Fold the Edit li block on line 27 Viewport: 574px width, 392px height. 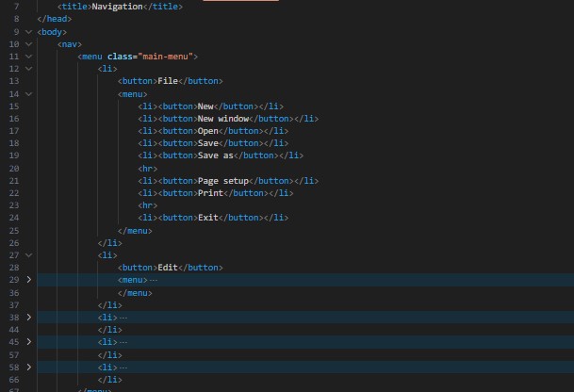tap(29, 254)
